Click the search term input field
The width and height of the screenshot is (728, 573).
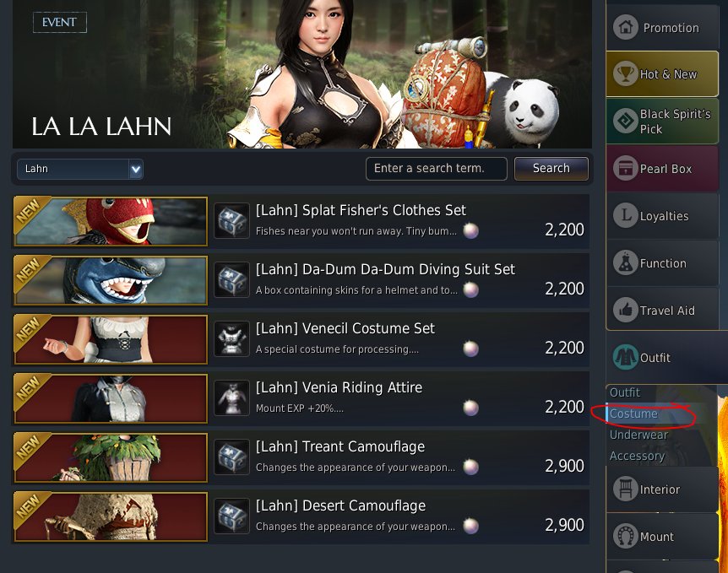click(437, 169)
